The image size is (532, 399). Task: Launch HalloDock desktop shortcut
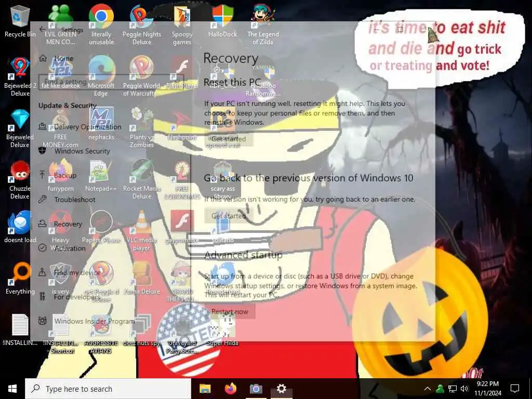pos(222,21)
